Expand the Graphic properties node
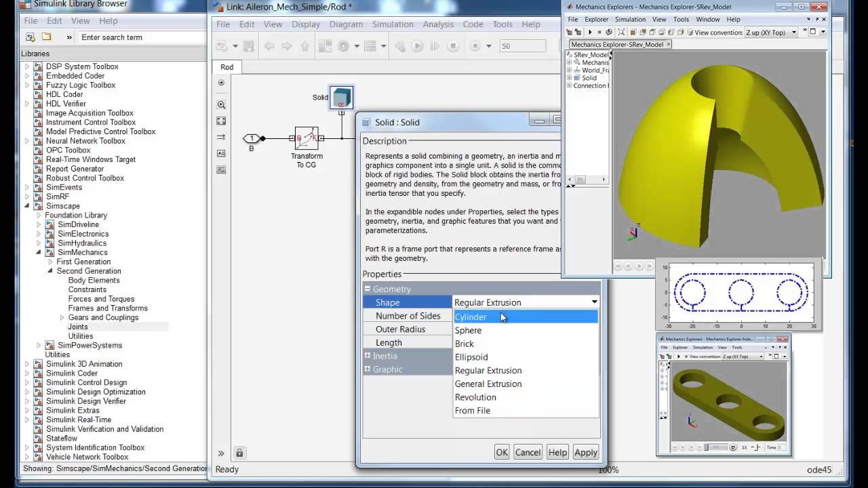The image size is (868, 488). [368, 369]
